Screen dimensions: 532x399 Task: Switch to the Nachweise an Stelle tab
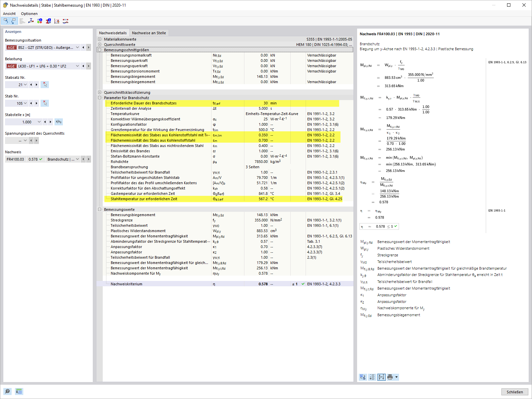tap(149, 33)
